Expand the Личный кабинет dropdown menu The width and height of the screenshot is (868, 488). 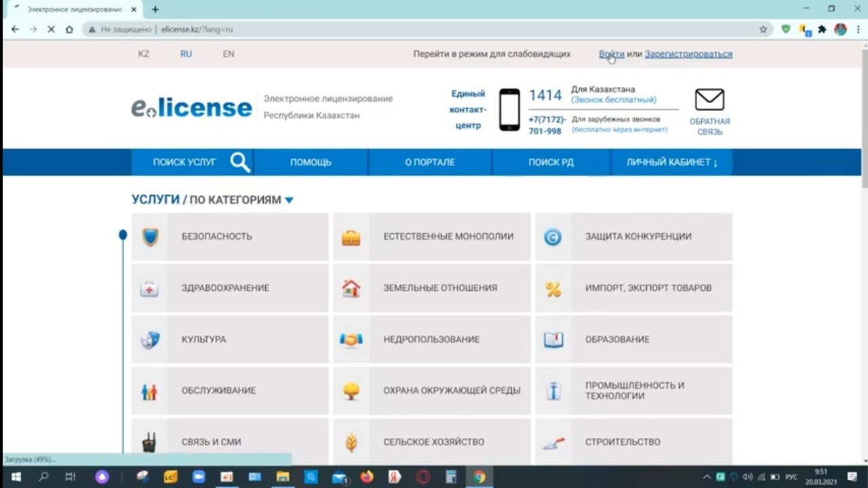671,163
